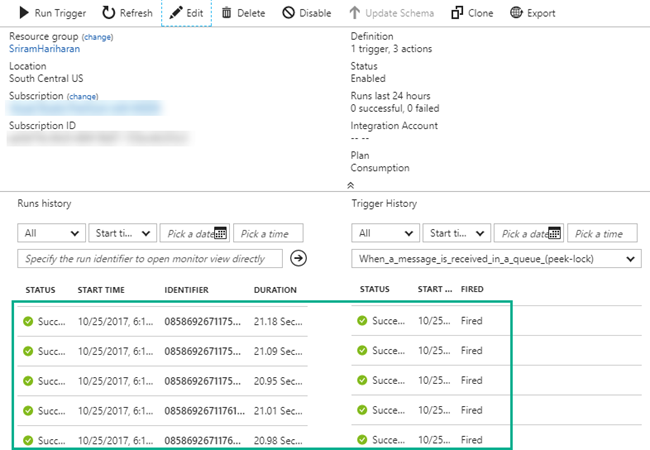Click Trigger History Pick a date field
Viewport: 650px width, 450px height.
pos(528,233)
